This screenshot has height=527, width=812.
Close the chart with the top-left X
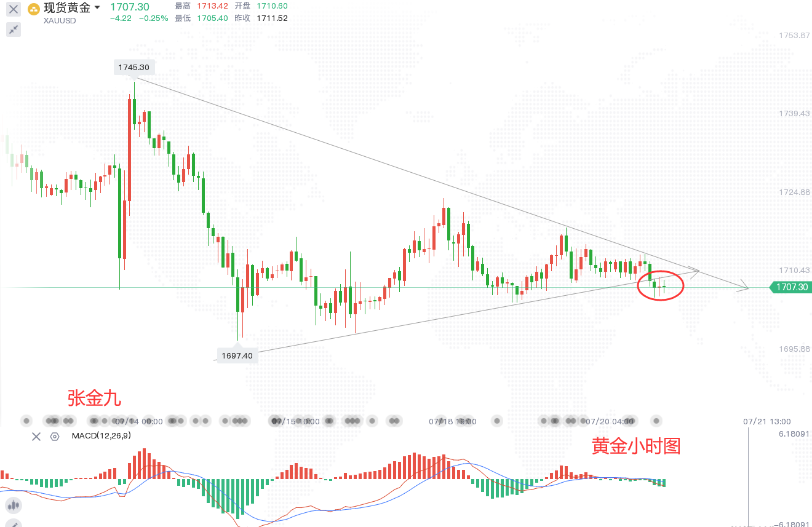tap(13, 9)
